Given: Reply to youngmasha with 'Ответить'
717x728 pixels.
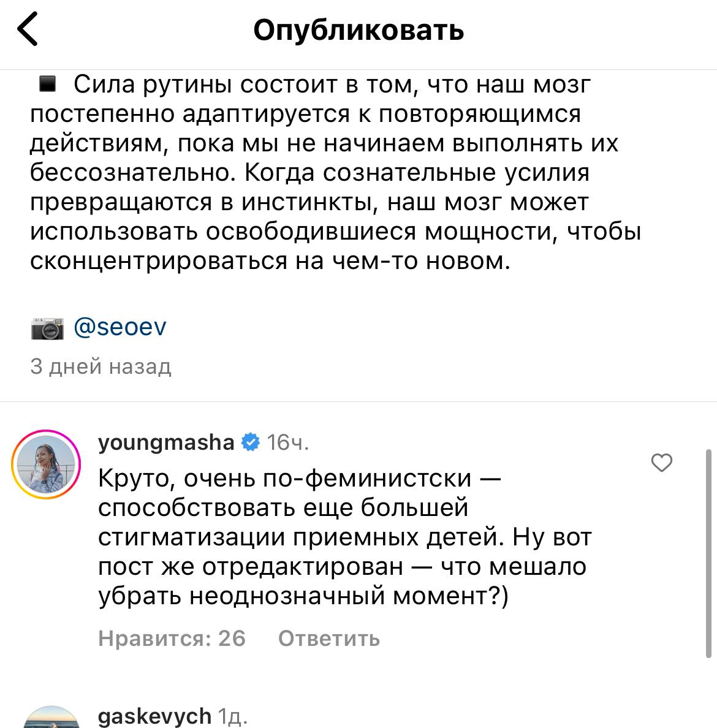Looking at the screenshot, I should [x=329, y=639].
